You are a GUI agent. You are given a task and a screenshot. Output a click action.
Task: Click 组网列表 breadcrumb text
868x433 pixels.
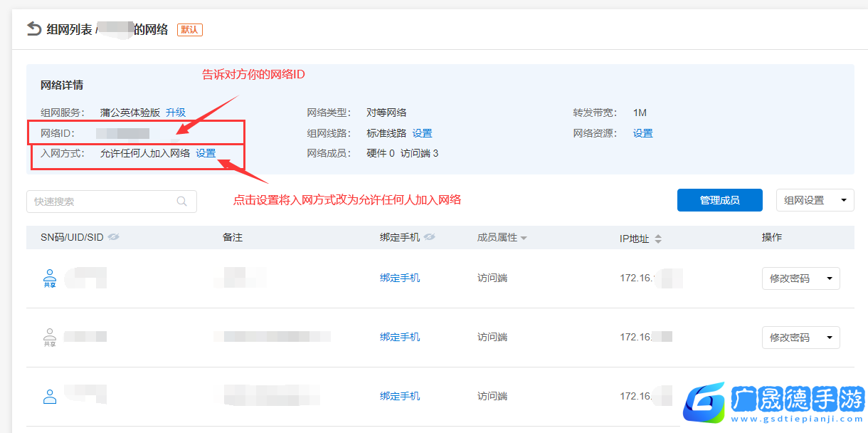coord(68,29)
